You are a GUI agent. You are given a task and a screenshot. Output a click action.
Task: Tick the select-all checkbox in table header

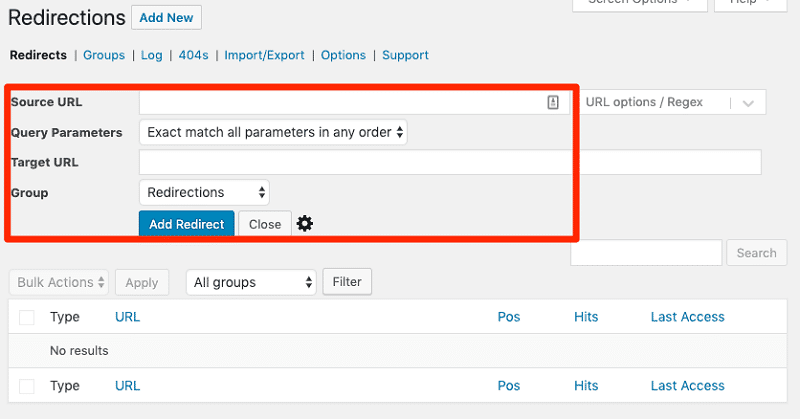[x=27, y=317]
